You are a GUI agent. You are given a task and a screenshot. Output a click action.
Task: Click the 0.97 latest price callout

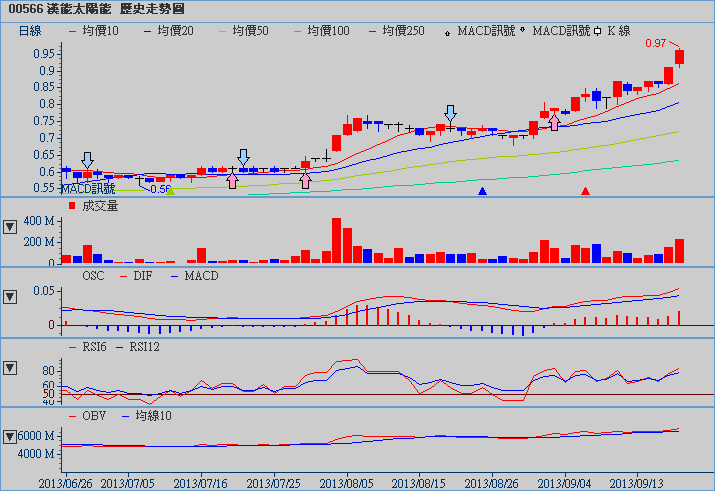(656, 43)
